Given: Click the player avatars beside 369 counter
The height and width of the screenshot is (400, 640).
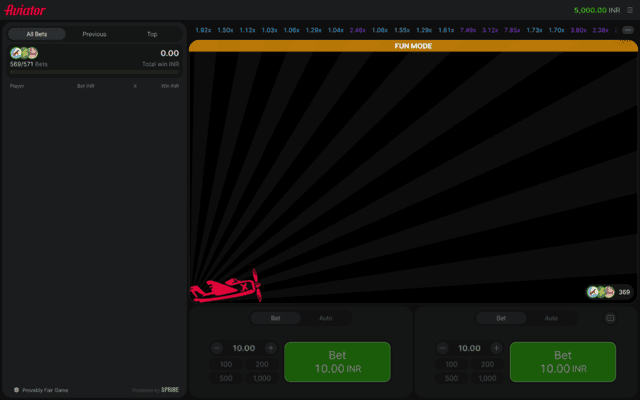Looking at the screenshot, I should click(601, 292).
